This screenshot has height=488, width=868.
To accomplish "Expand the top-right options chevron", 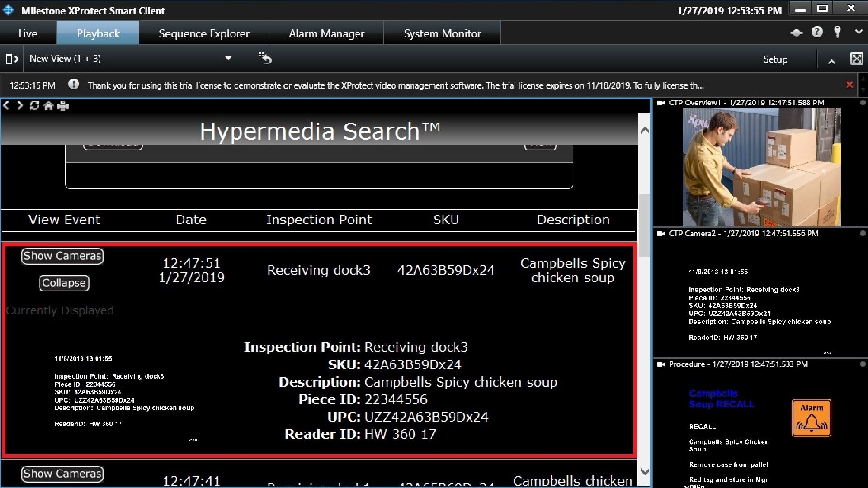I will (x=858, y=32).
